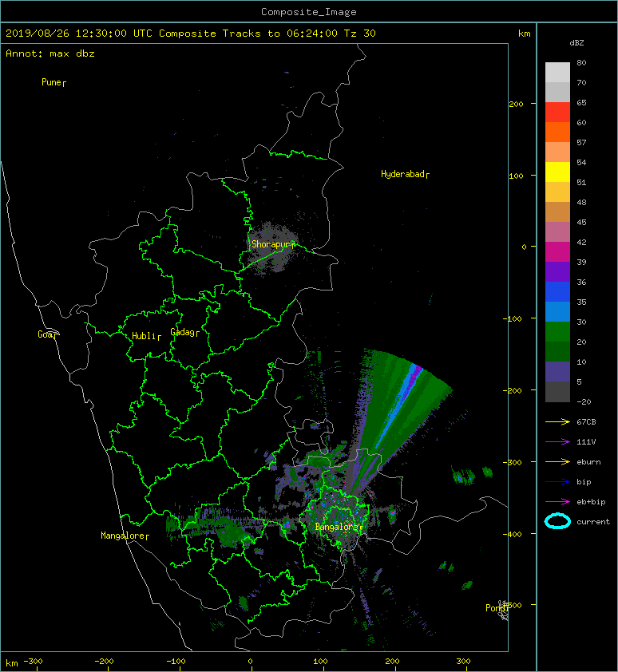Click the light orange 57 dBZ swatch
The height and width of the screenshot is (672, 618).
click(x=557, y=152)
